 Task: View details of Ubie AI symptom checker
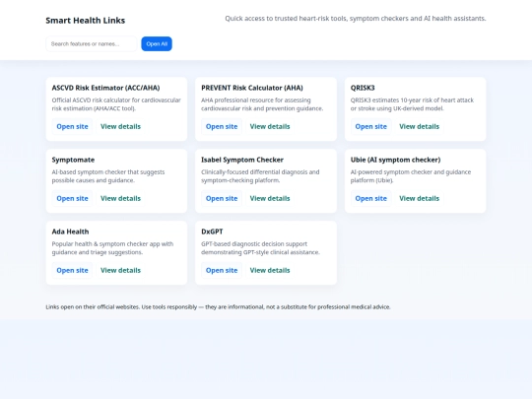coord(419,198)
